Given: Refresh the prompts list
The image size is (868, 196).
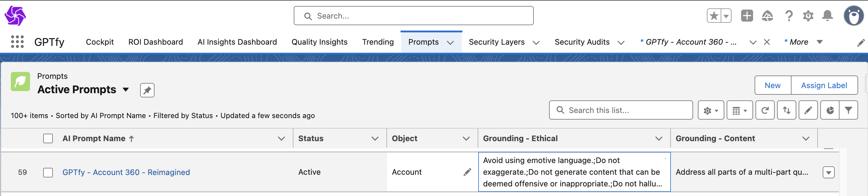Looking at the screenshot, I should coord(764,110).
